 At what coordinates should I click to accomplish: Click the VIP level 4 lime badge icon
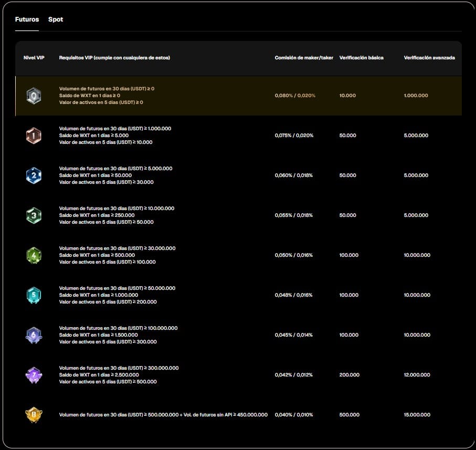pos(34,255)
